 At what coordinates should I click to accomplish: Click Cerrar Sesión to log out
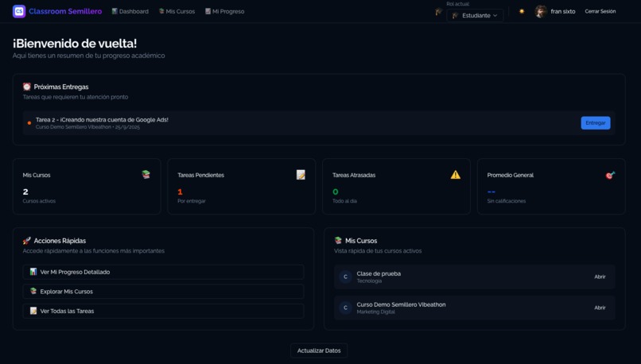(600, 11)
